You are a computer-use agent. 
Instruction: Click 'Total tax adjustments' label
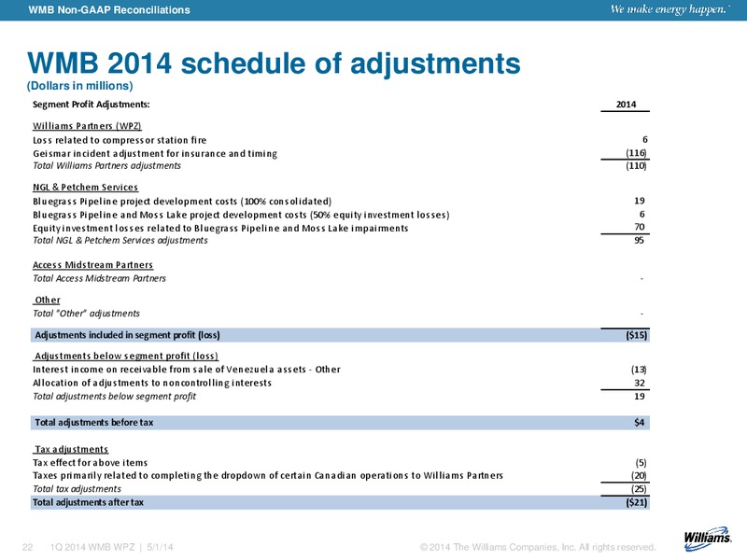77,488
